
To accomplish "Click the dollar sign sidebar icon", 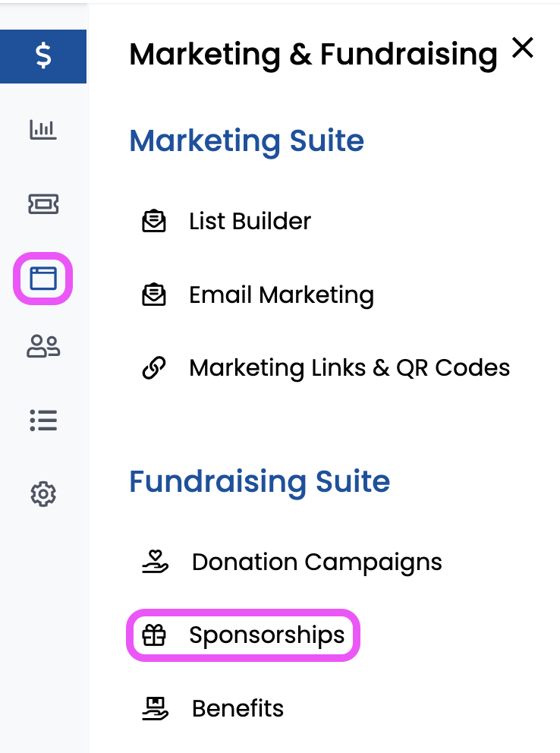I will tap(43, 56).
